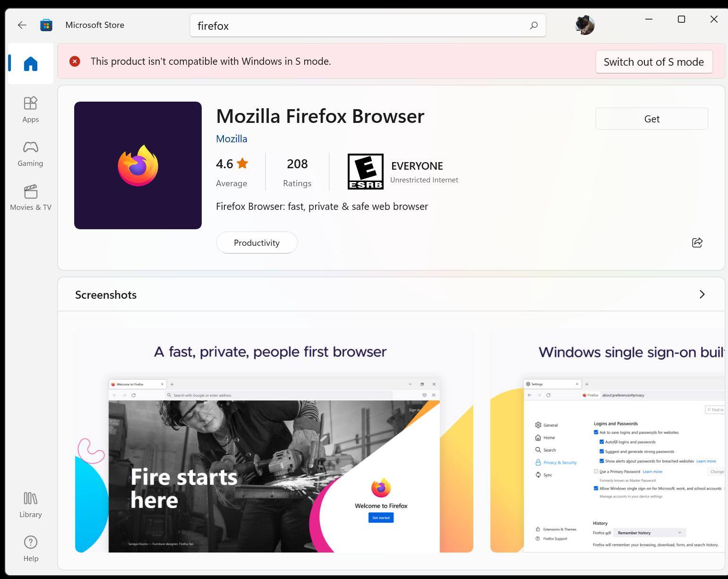Expand the Screenshots section chevron

[x=702, y=294]
